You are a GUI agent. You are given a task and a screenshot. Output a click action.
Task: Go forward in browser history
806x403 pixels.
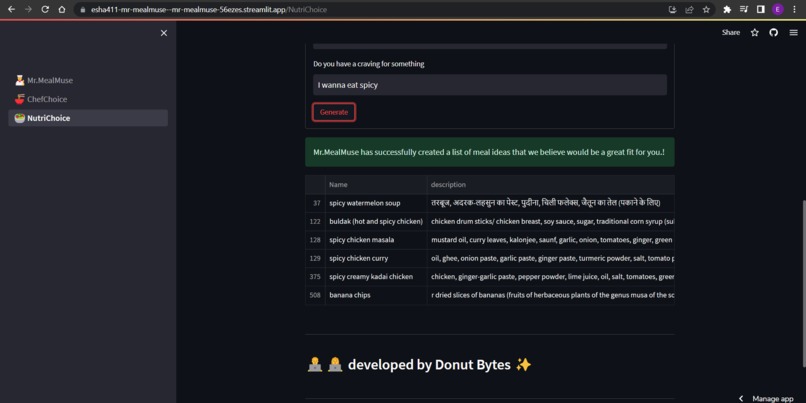point(28,9)
